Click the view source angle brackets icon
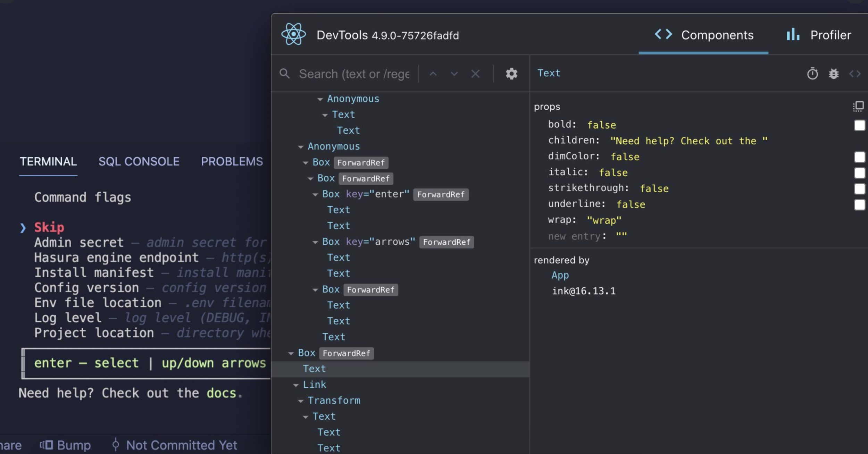 point(855,74)
